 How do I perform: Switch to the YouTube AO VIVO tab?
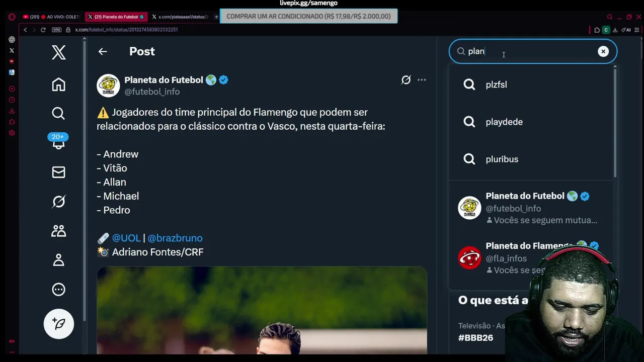coord(52,17)
